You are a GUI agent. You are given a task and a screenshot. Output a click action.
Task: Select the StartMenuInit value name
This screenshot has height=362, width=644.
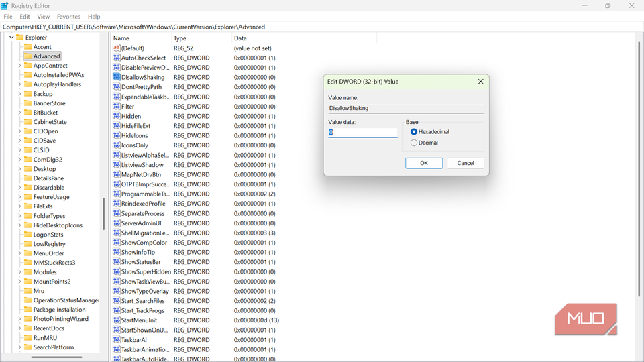(139, 320)
